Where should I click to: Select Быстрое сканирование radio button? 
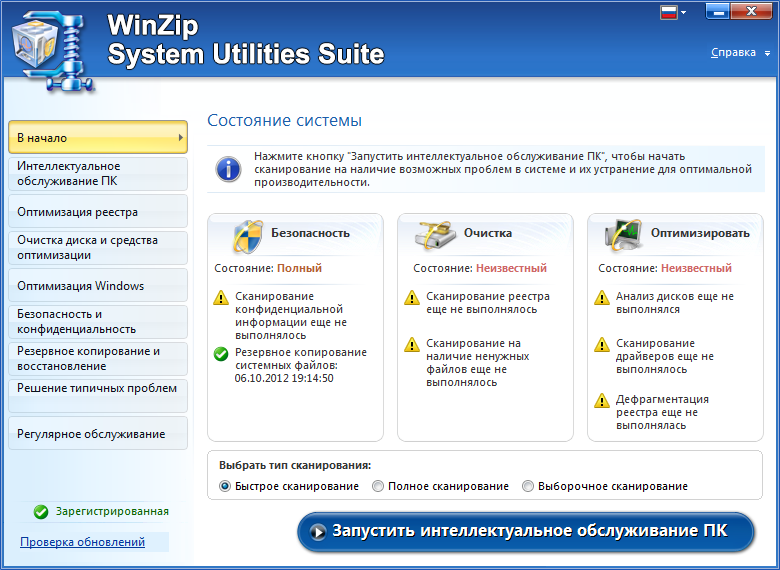tap(225, 486)
